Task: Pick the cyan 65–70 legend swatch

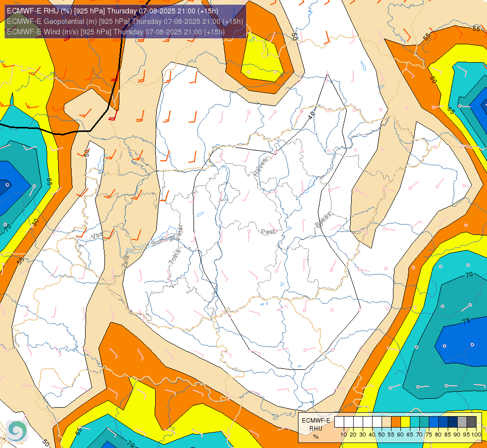Action: (415, 422)
